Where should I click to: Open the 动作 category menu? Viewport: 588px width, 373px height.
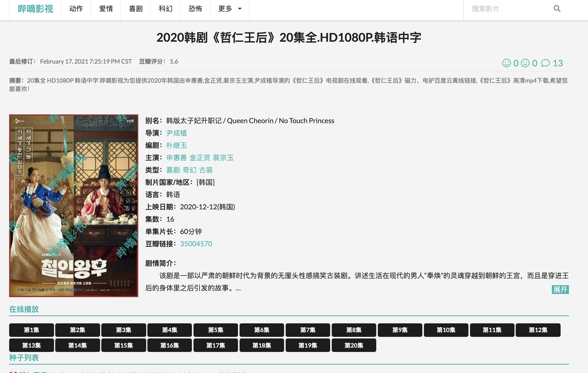click(76, 9)
